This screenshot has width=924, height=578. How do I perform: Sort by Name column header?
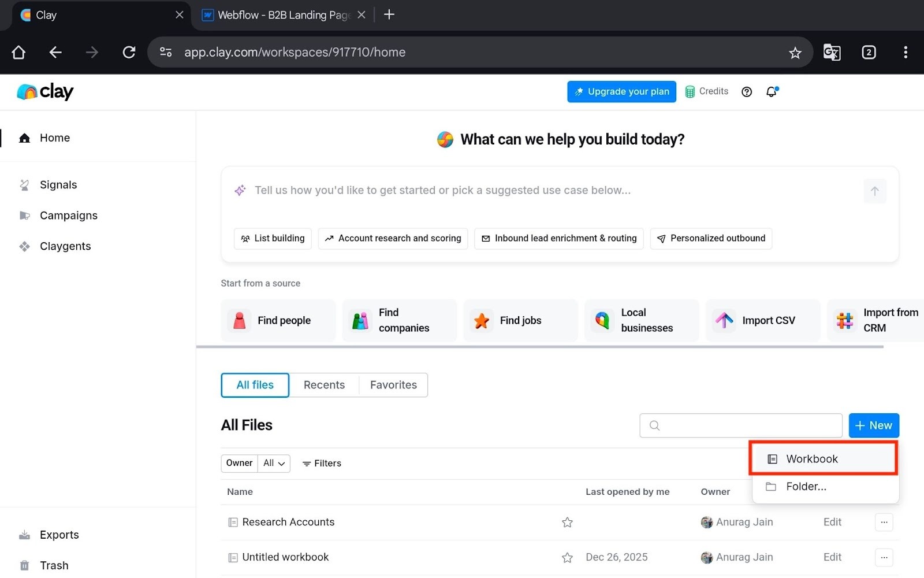[240, 492]
